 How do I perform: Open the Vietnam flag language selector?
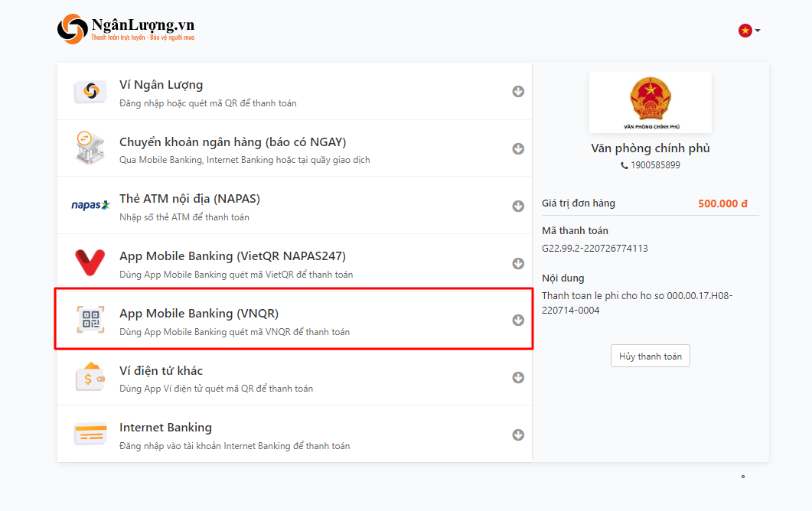pyautogui.click(x=748, y=31)
